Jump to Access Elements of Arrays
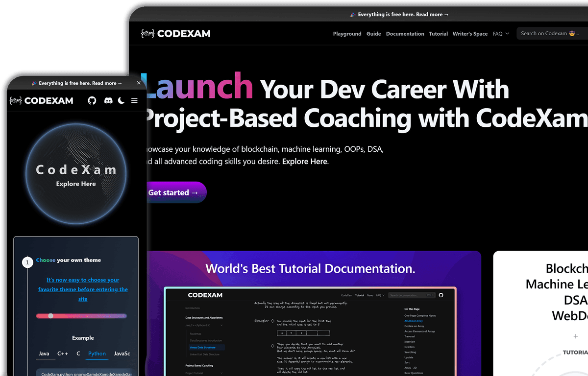Screen dimensions: 588x376 click(419, 331)
